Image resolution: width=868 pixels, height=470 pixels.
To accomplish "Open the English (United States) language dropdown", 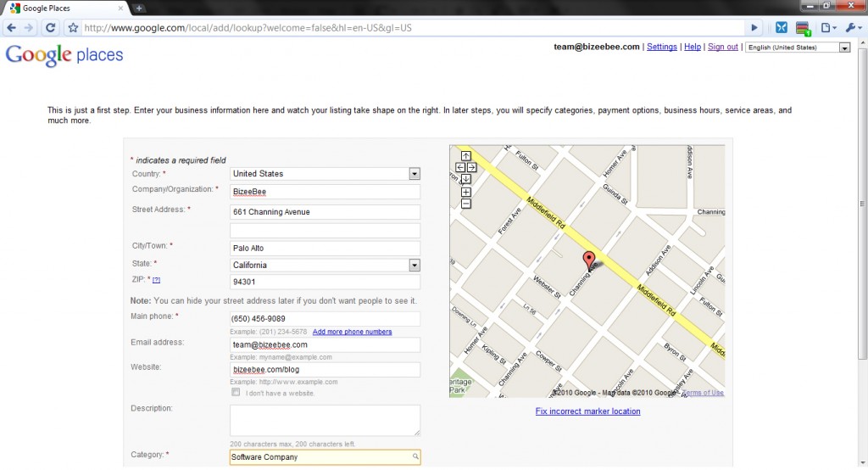I will [798, 48].
